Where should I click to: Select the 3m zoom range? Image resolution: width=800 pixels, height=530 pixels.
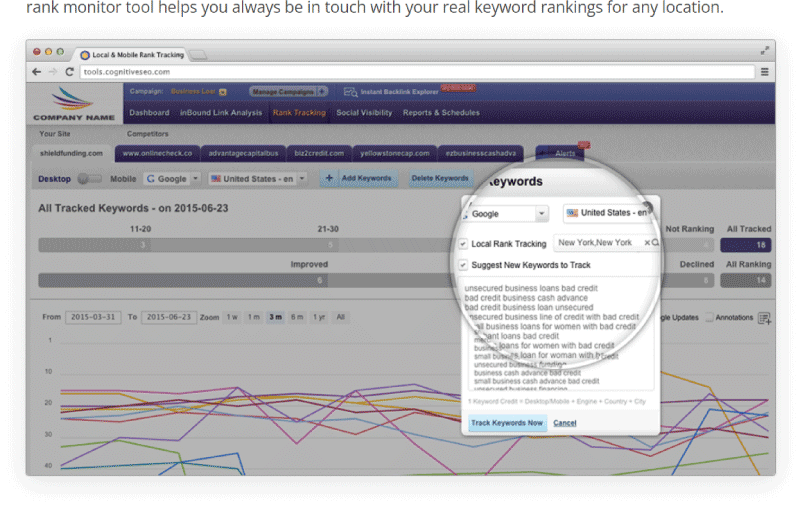coord(276,317)
